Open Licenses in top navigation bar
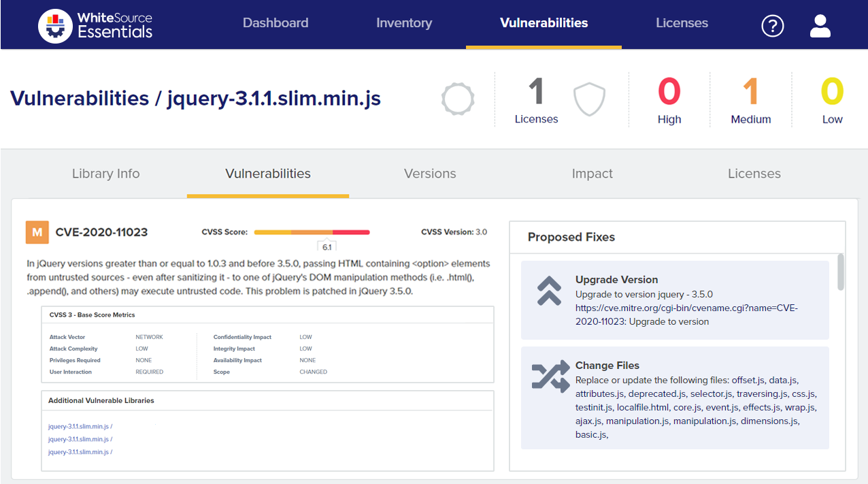The image size is (868, 484). tap(682, 23)
